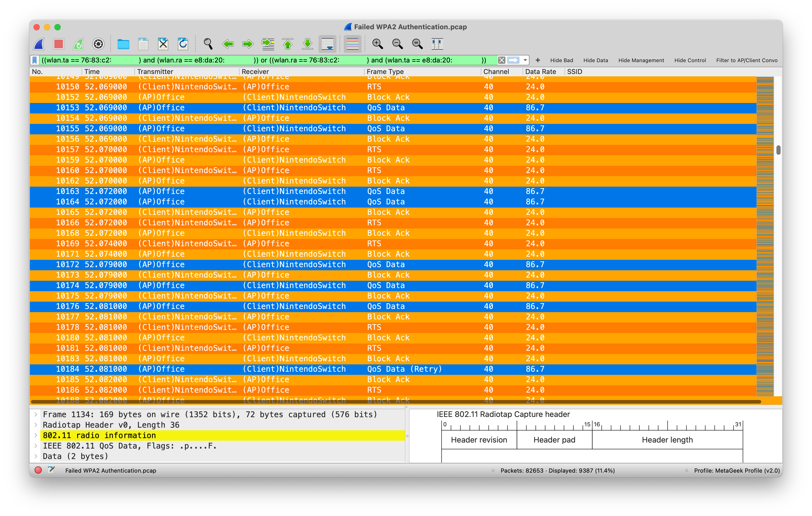
Task: Click the restart capture icon
Action: pos(78,44)
